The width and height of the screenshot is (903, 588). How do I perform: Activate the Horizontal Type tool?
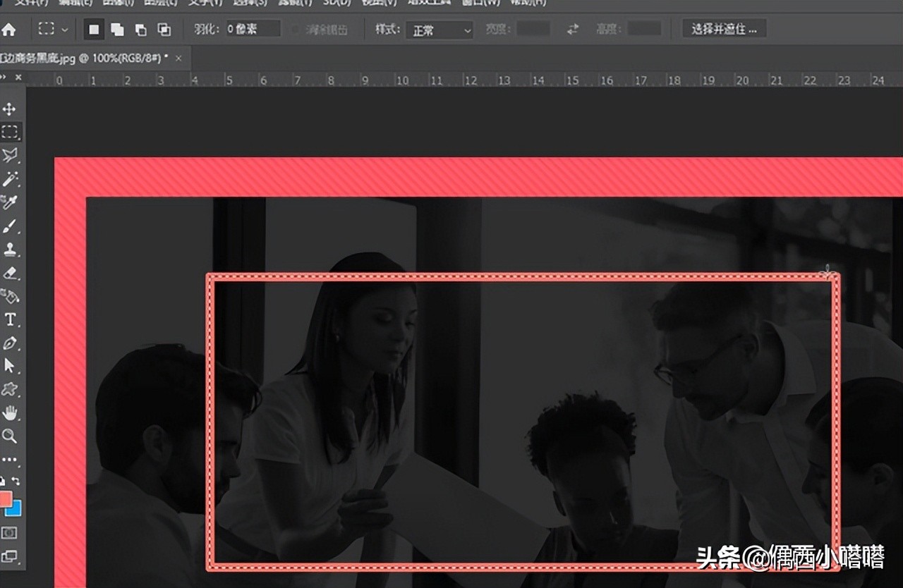click(x=11, y=319)
